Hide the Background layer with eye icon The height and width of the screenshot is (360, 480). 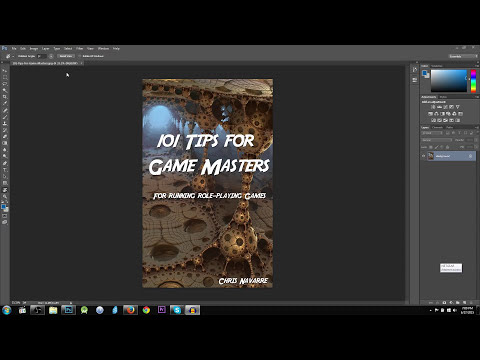point(423,156)
